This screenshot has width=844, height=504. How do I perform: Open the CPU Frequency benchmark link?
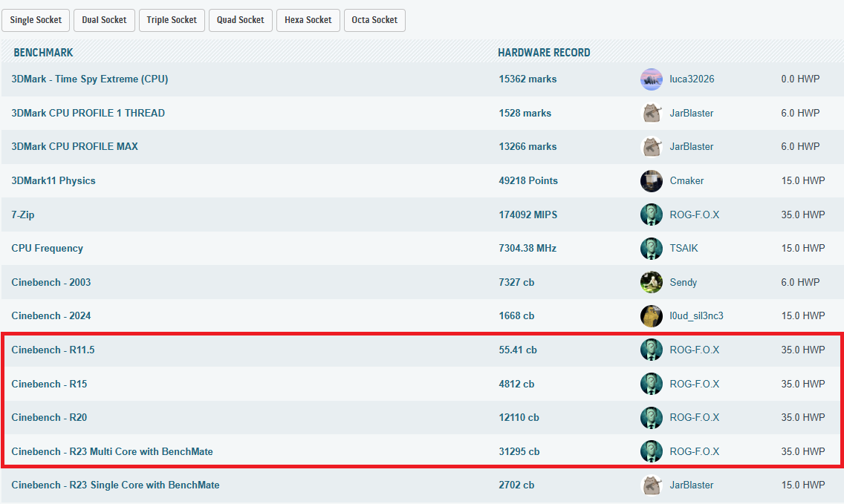click(48, 249)
